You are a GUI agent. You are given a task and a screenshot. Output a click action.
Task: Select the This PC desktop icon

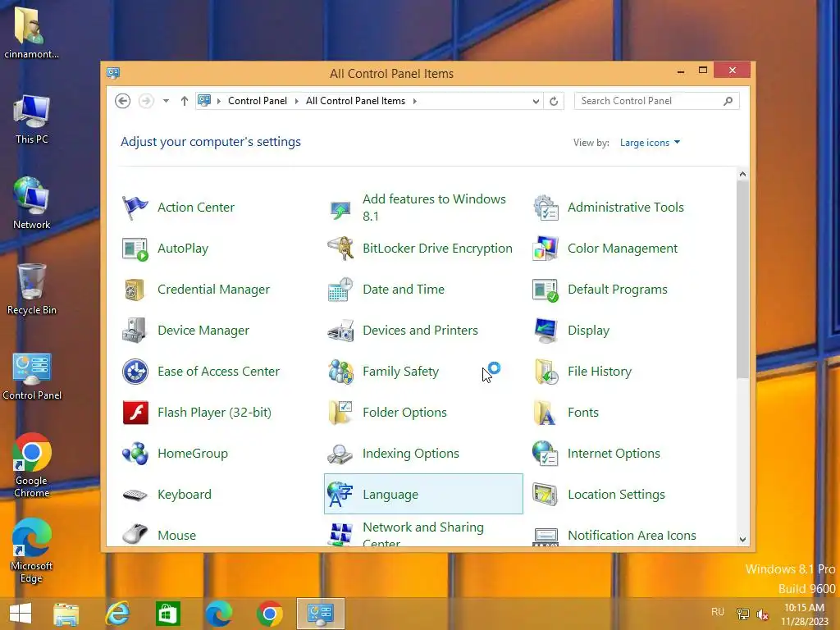point(32,119)
